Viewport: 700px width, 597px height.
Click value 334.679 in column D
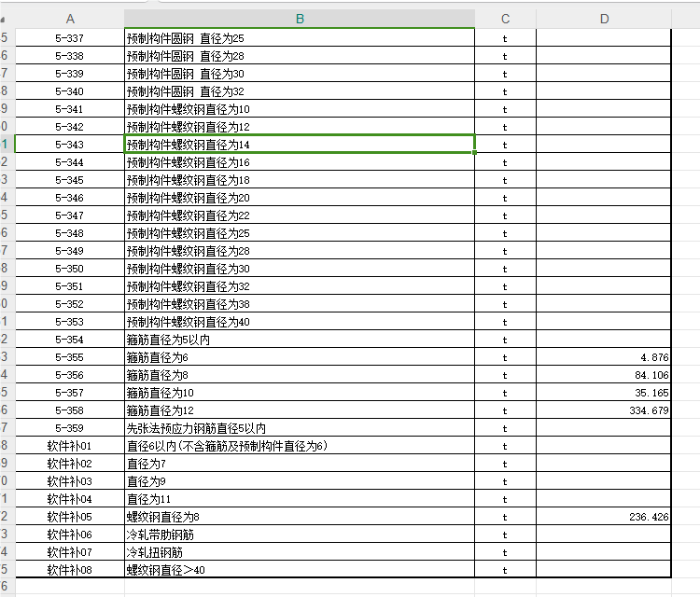click(649, 410)
